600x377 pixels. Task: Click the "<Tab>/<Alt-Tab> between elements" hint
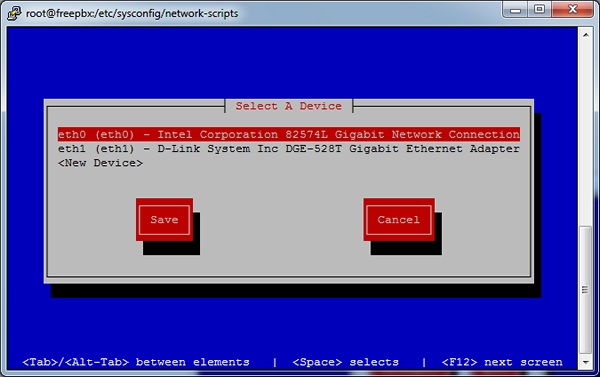[x=136, y=362]
